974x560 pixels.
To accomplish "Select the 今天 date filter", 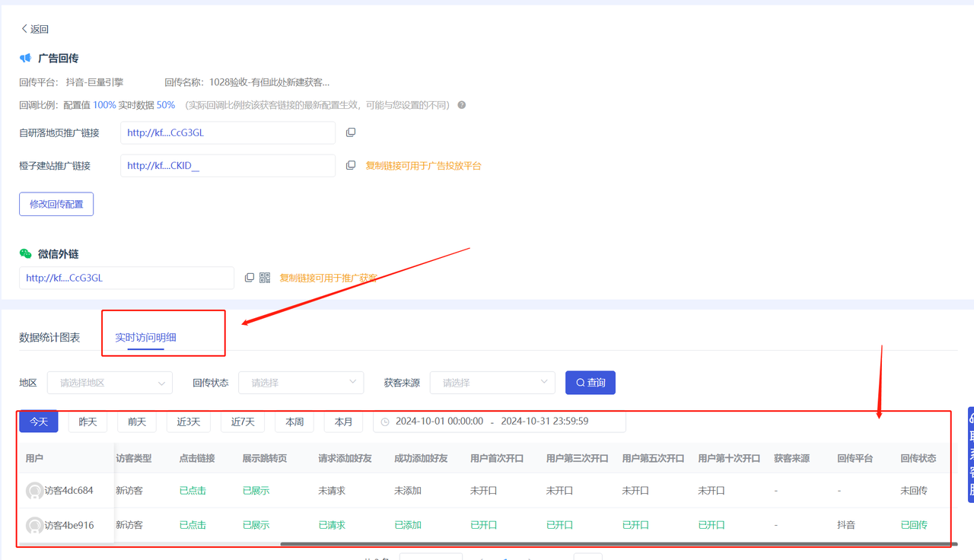I will click(x=39, y=422).
